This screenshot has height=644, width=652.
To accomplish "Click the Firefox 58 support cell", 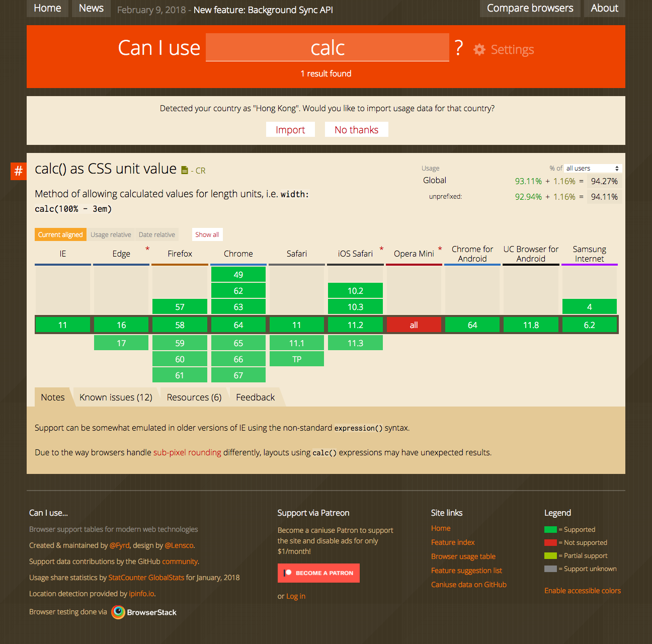I will click(x=180, y=325).
